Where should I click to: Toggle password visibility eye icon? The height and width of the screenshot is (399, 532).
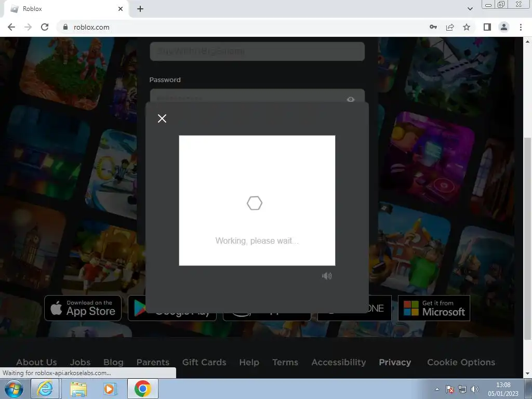pos(351,99)
